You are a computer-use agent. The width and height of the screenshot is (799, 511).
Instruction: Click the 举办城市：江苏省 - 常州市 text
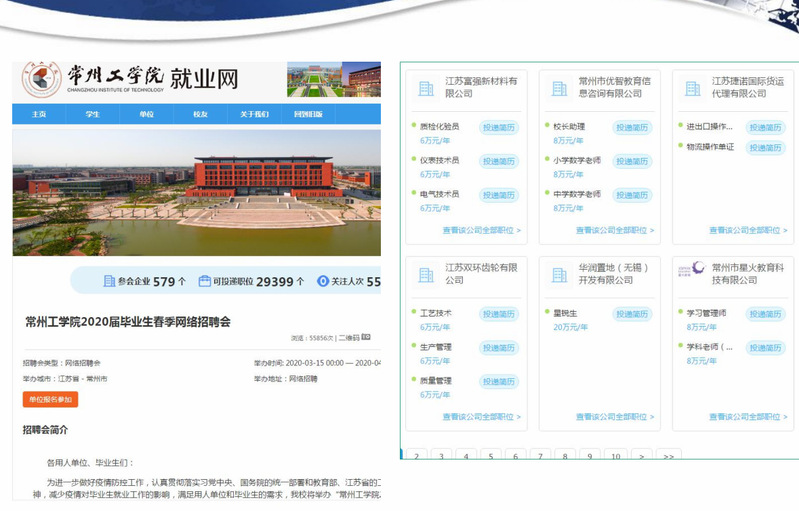tap(65, 379)
